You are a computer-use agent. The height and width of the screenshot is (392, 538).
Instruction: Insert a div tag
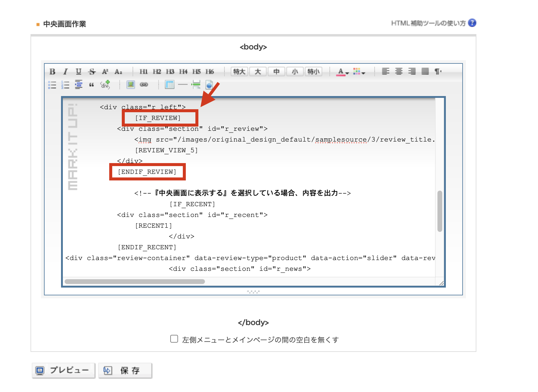pos(105,85)
